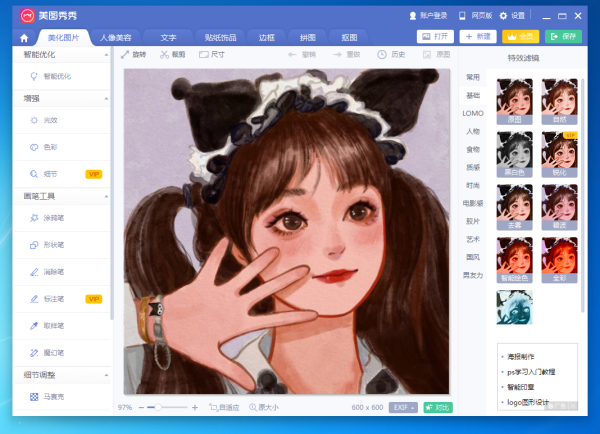600x434 pixels.
Task: Reset to 原大小 original size
Action: [x=264, y=408]
